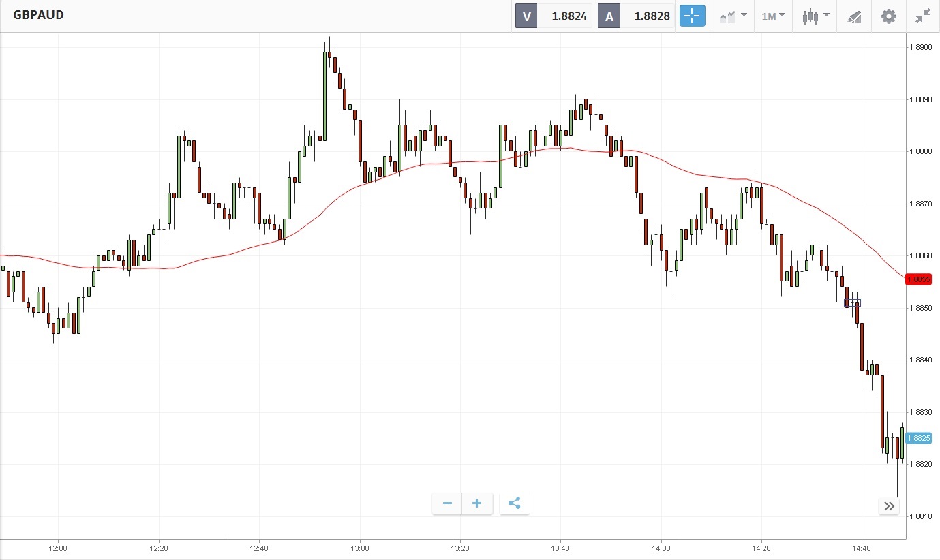This screenshot has width=940, height=560.
Task: Click the GBPAUD symbol title
Action: tap(38, 15)
